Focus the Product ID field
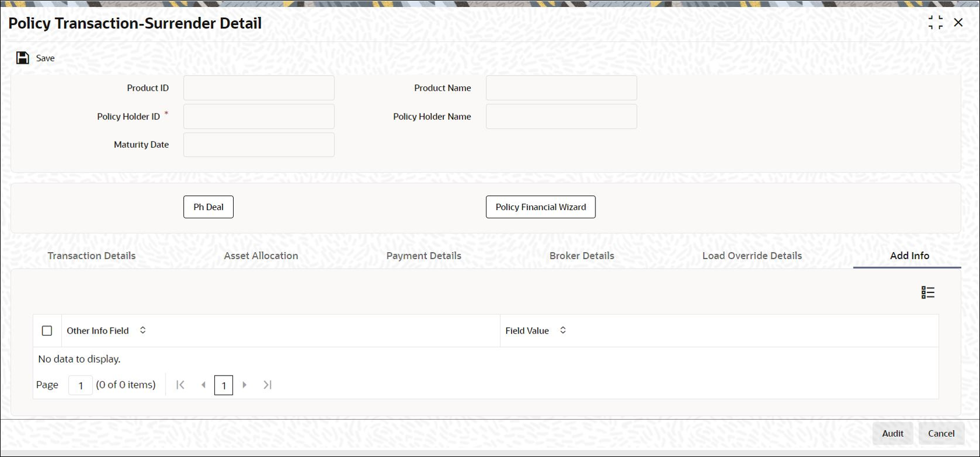 [259, 88]
